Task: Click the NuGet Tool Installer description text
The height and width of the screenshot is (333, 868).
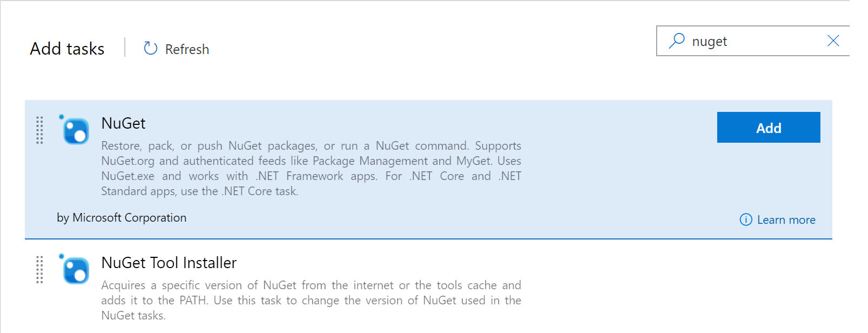Action: [x=311, y=300]
